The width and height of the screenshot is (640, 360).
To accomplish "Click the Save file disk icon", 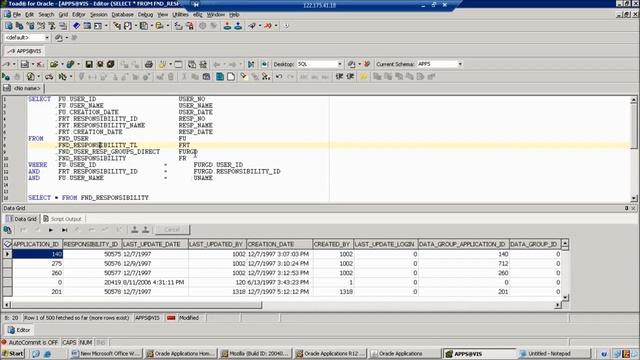I will pos(89,64).
